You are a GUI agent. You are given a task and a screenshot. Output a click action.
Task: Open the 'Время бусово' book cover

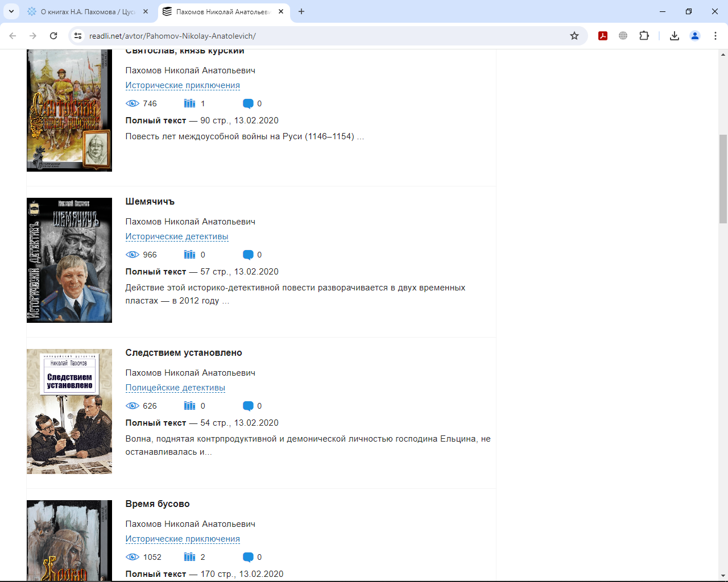tap(69, 541)
